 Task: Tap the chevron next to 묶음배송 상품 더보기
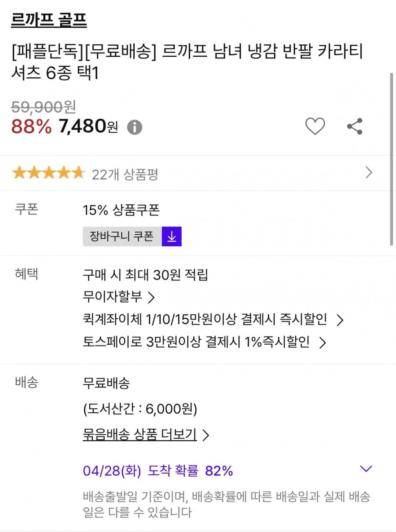tap(205, 435)
